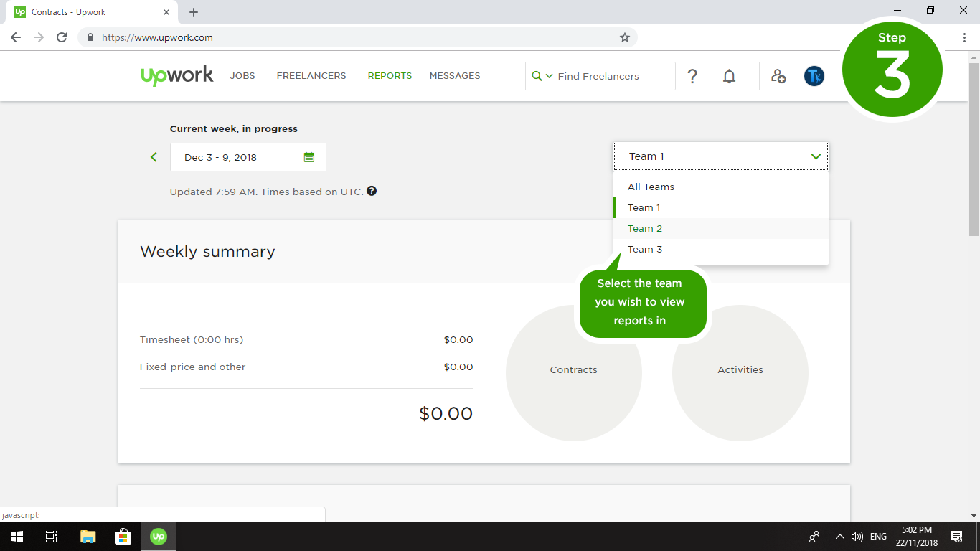Go to previous week arrow
The width and height of the screenshot is (980, 551).
pyautogui.click(x=154, y=157)
